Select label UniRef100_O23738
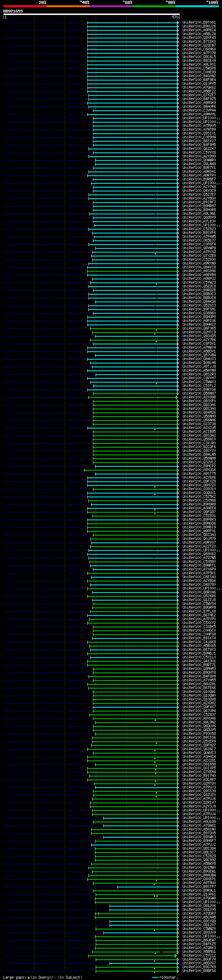 click(x=199, y=424)
